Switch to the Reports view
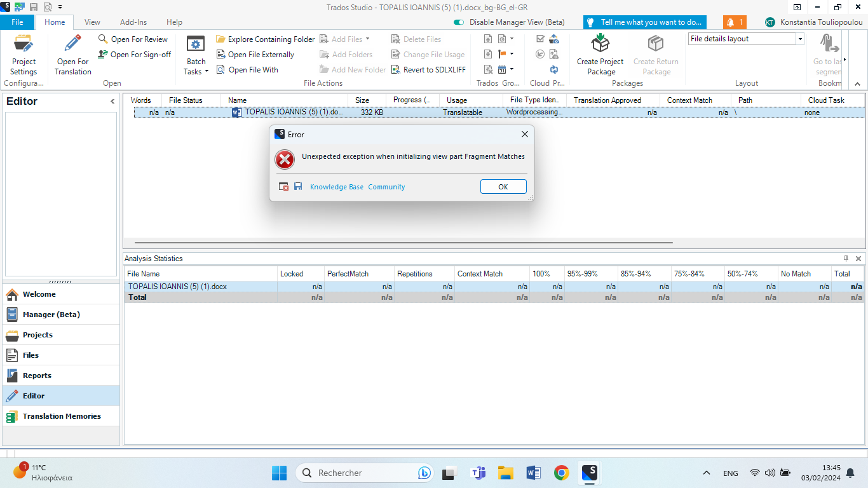The width and height of the screenshot is (868, 488). 61,376
